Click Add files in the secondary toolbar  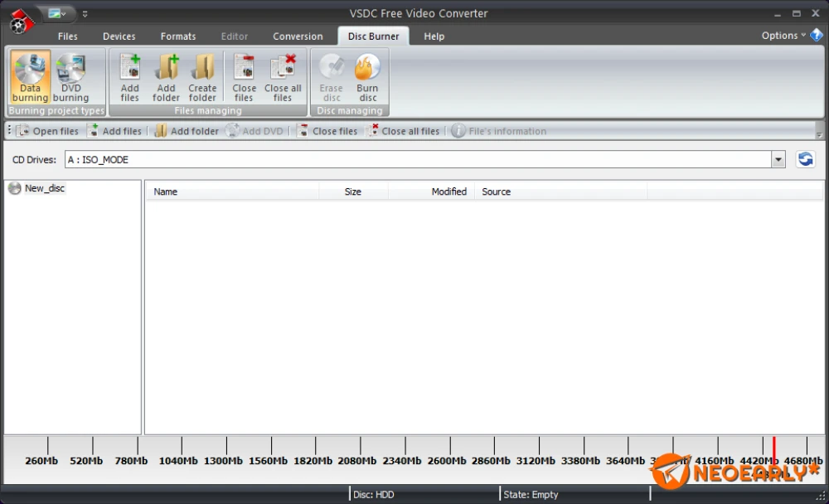point(114,131)
